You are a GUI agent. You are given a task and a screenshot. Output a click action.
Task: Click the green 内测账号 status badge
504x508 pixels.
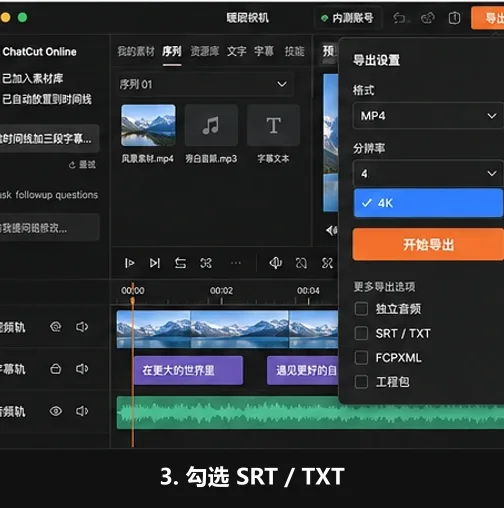tap(347, 18)
